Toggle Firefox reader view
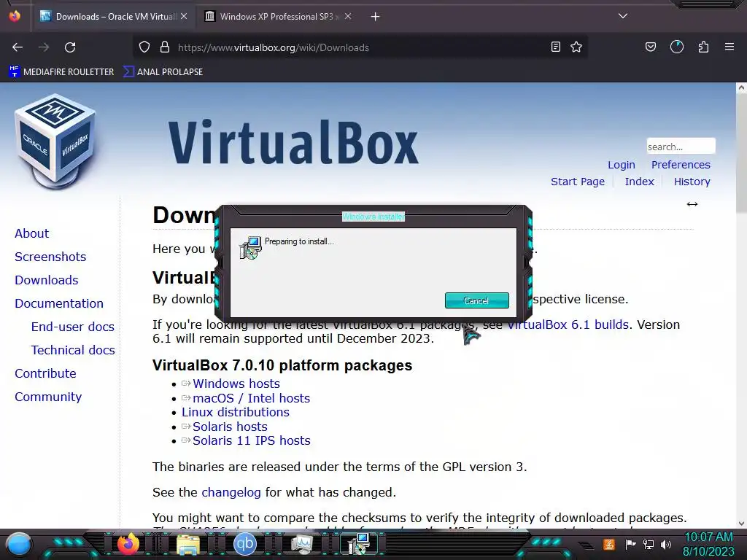747x560 pixels. pyautogui.click(x=555, y=47)
